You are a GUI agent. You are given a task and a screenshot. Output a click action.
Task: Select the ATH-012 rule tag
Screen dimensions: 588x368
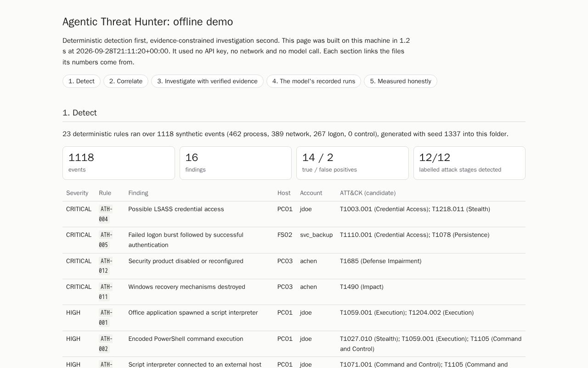point(106,266)
